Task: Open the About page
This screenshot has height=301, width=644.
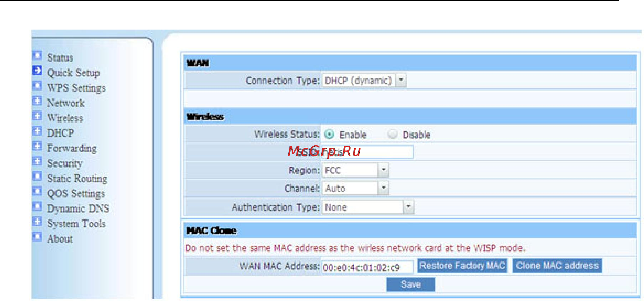Action: [x=60, y=239]
